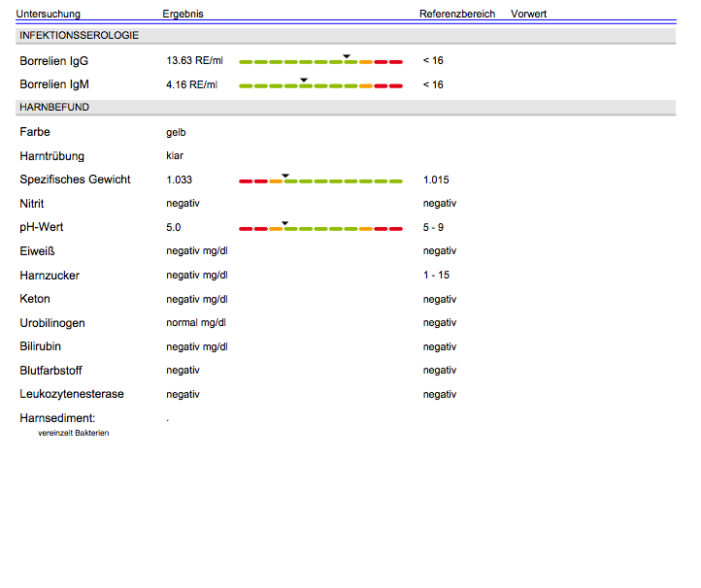
Task: Click the Vorwert column header
Action: 529,14
